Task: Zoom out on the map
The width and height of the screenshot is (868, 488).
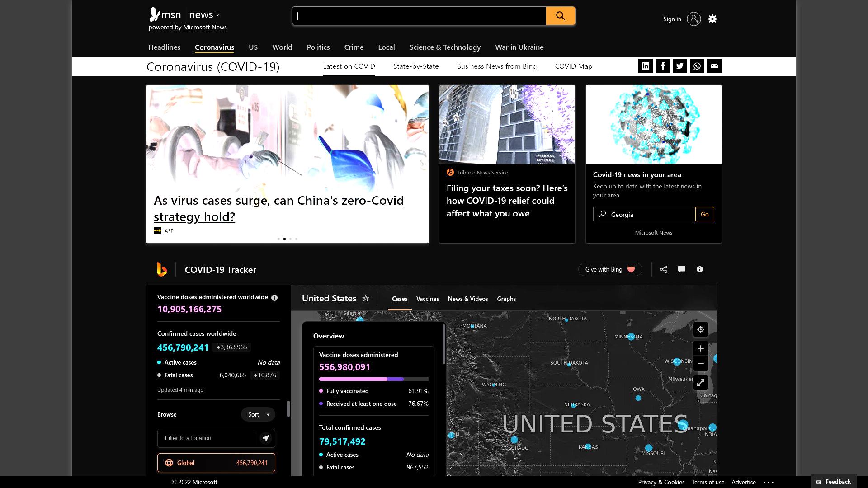Action: (x=701, y=363)
